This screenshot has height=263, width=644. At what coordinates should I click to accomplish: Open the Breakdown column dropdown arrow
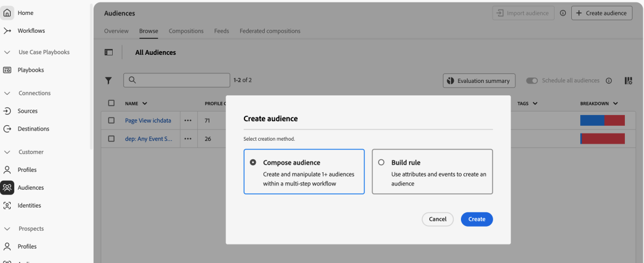click(x=615, y=104)
